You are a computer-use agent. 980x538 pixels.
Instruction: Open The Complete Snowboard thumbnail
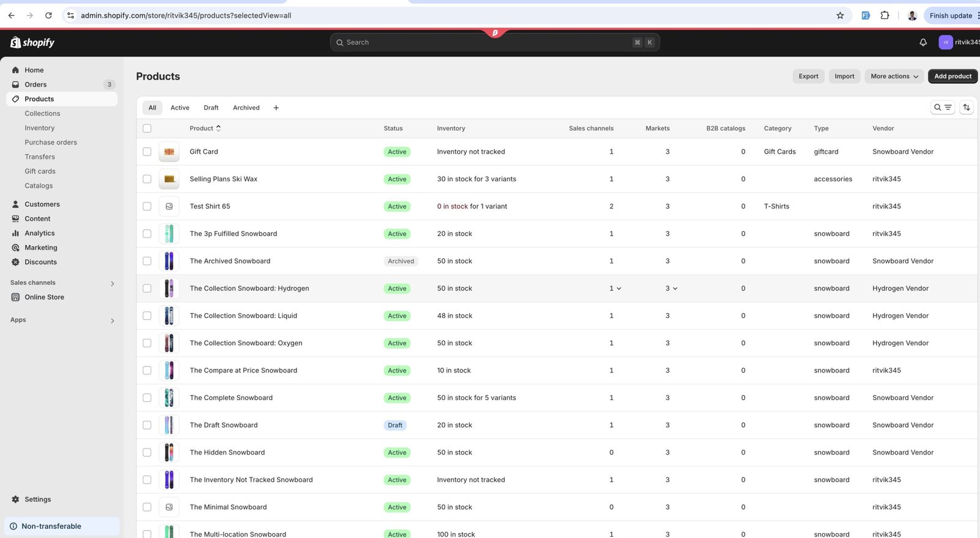pyautogui.click(x=169, y=398)
